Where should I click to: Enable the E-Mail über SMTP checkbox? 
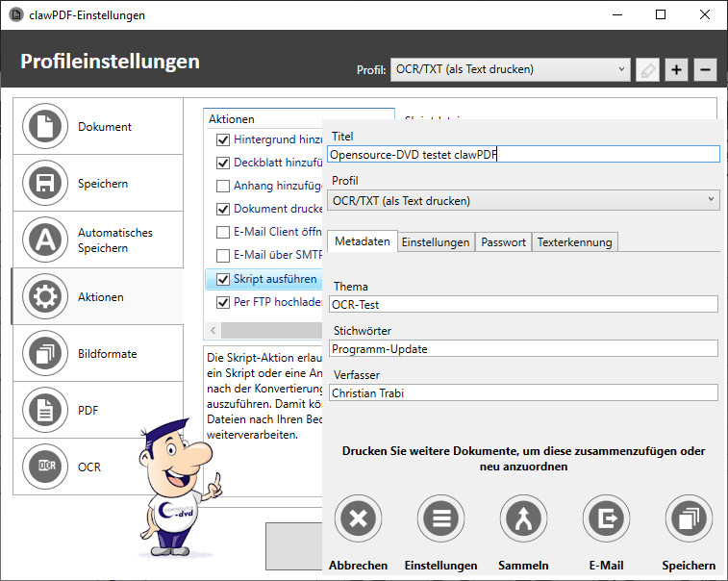click(x=224, y=256)
